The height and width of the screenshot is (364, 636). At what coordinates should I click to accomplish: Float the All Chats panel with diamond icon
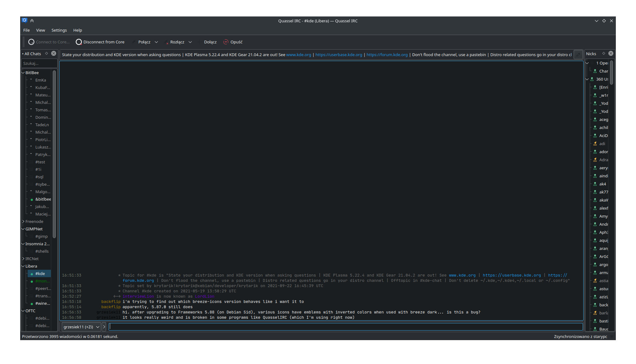point(47,53)
